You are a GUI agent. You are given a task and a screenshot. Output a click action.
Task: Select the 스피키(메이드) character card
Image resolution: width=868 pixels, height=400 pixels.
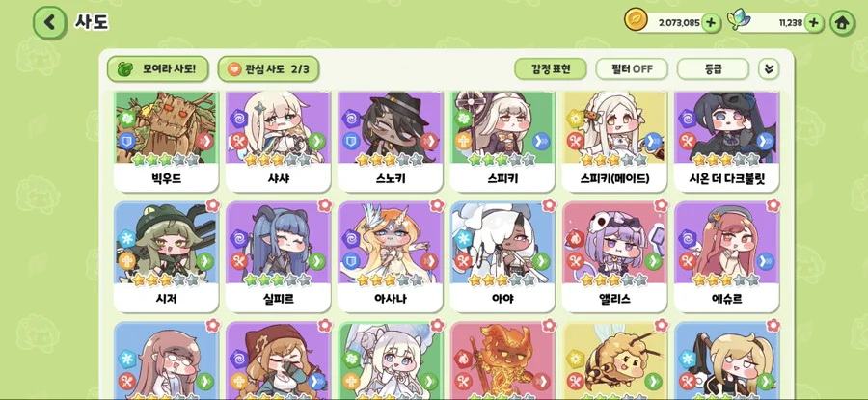pyautogui.click(x=614, y=141)
